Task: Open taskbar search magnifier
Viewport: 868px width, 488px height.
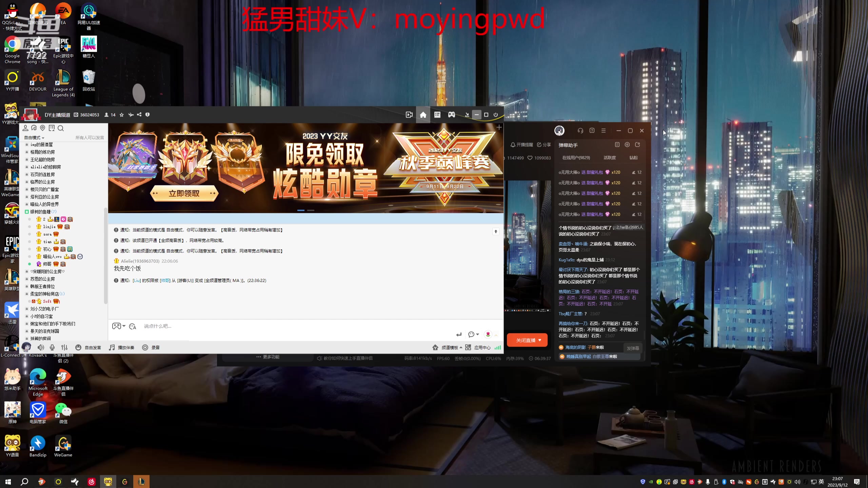Action: [x=24, y=482]
